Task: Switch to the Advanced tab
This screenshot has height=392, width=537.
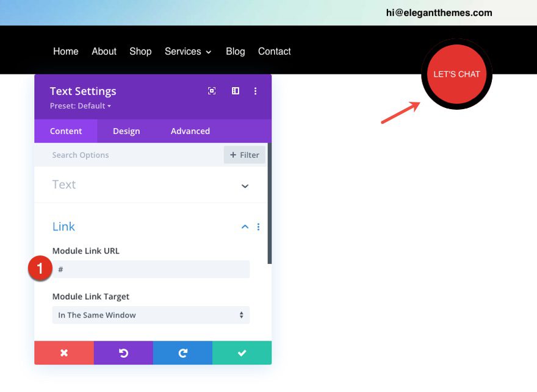Action: 190,131
